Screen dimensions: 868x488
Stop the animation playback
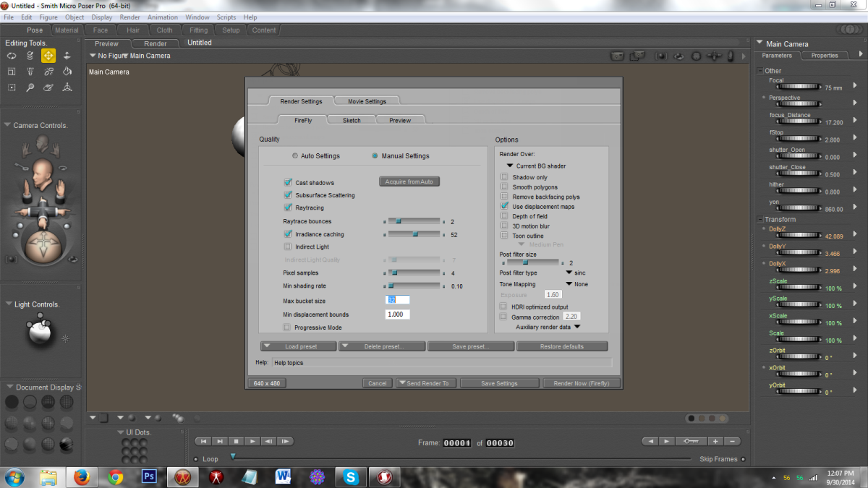point(236,441)
